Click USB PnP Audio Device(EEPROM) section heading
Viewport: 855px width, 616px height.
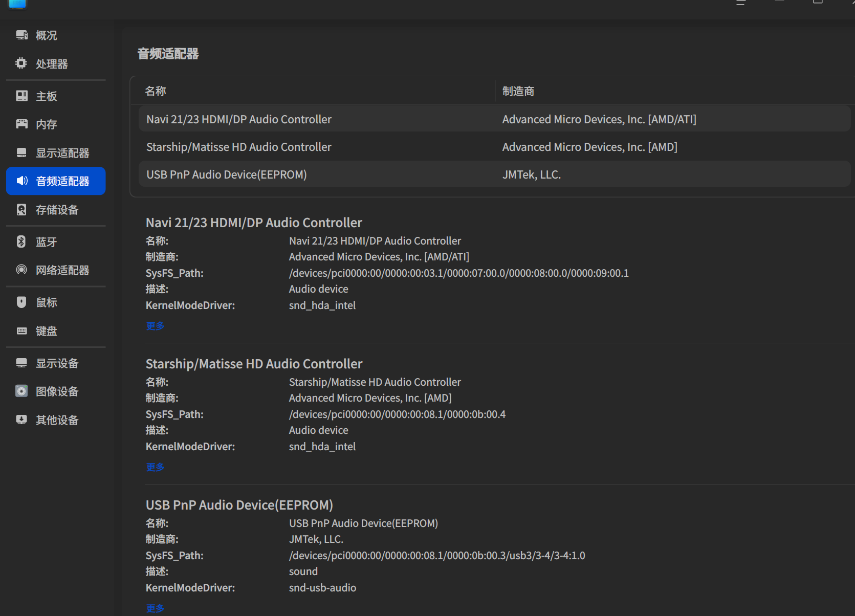point(239,505)
